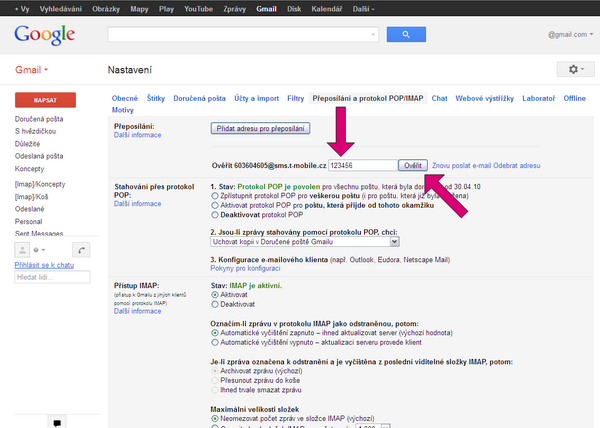Select 'Archivovat zprávu (výchozí)' option

click(x=215, y=371)
